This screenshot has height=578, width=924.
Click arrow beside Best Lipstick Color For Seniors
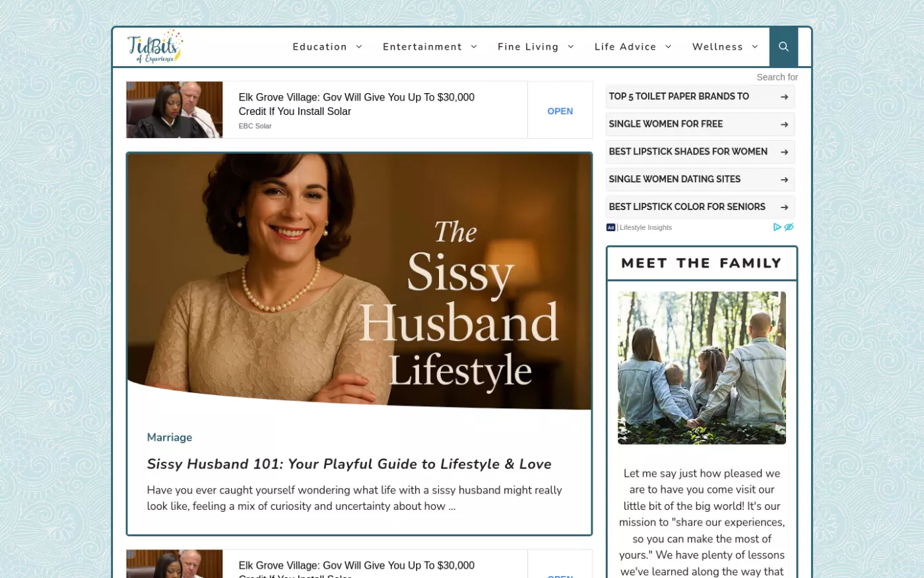click(x=784, y=207)
